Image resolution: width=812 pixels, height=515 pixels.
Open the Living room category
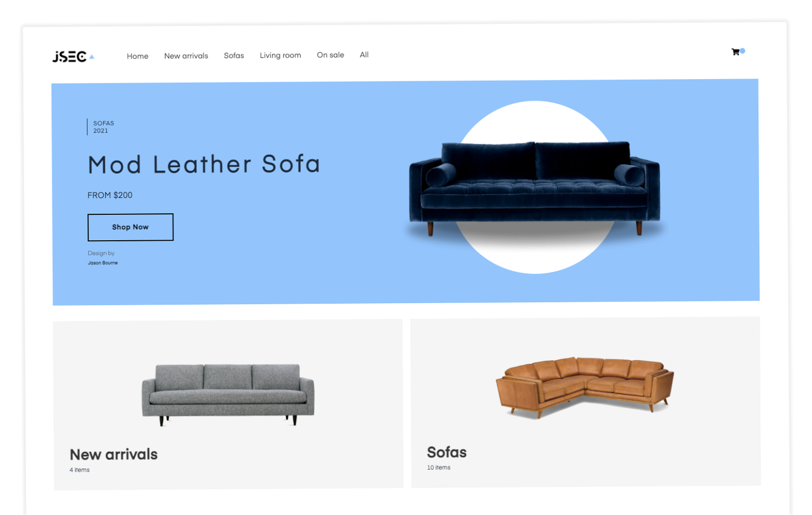click(x=280, y=55)
